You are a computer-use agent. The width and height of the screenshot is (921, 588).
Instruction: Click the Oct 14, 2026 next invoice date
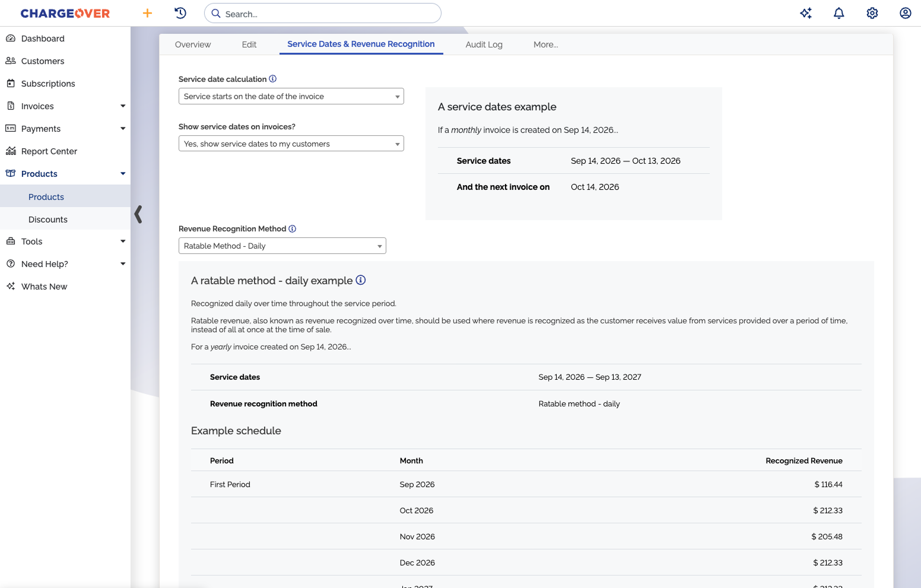[595, 187]
